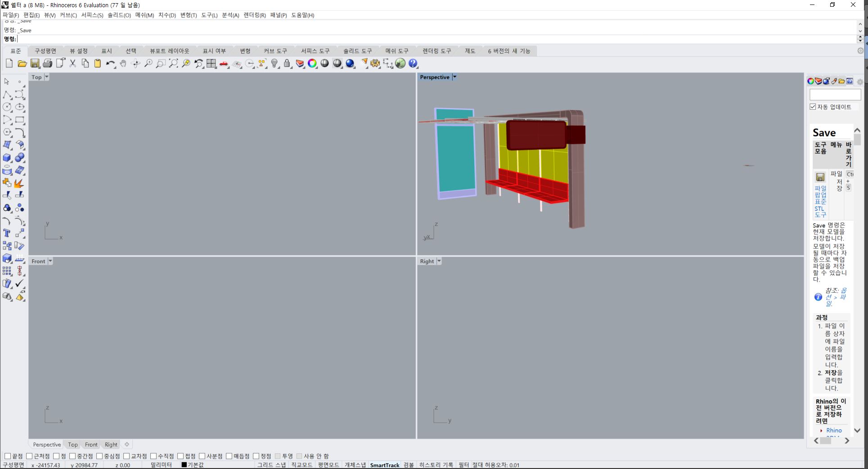Click the Paste clipboard icon
This screenshot has width=868, height=469.
coord(98,63)
